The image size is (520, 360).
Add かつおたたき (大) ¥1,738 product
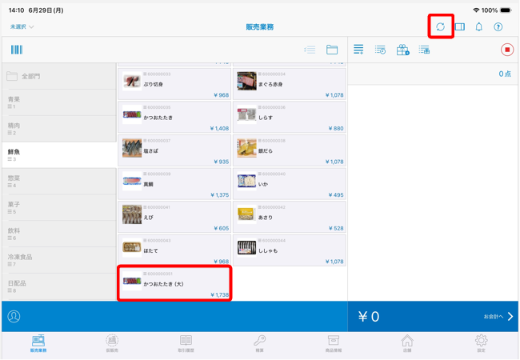pyautogui.click(x=174, y=284)
